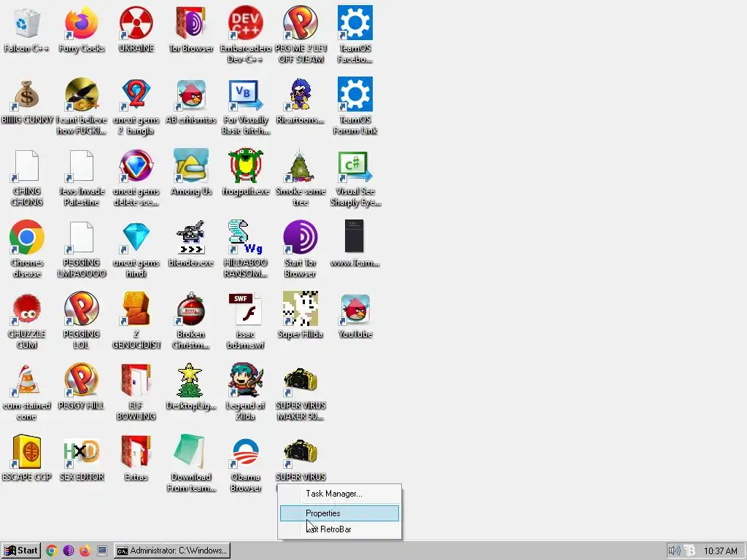Launch Chrome from taskbar quick launch
Viewport: 747px width, 560px height.
(x=52, y=551)
